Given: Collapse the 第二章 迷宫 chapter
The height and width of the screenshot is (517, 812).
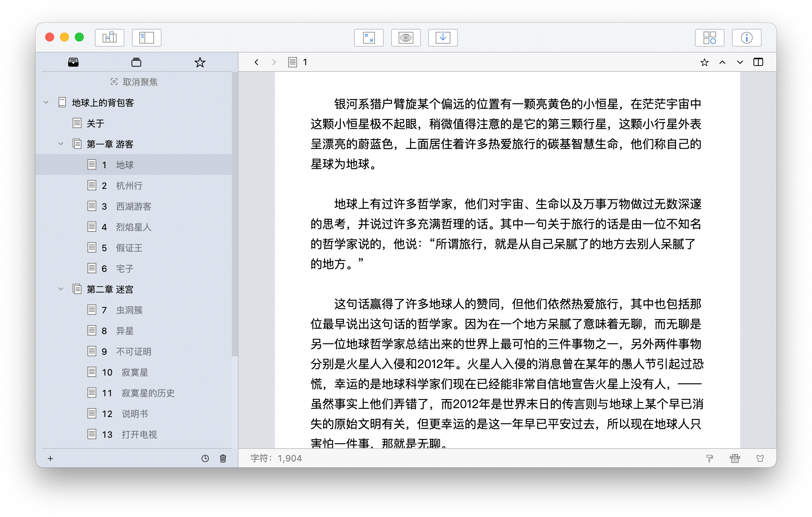Looking at the screenshot, I should (61, 289).
